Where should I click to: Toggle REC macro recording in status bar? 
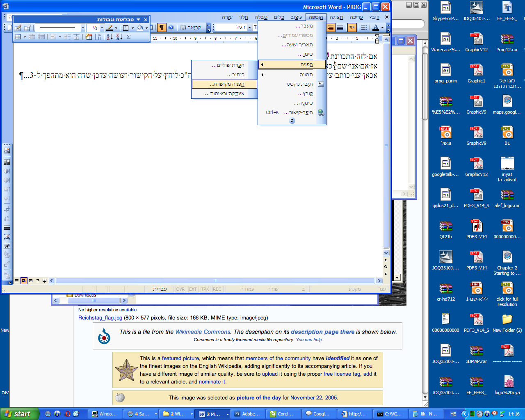click(x=217, y=289)
